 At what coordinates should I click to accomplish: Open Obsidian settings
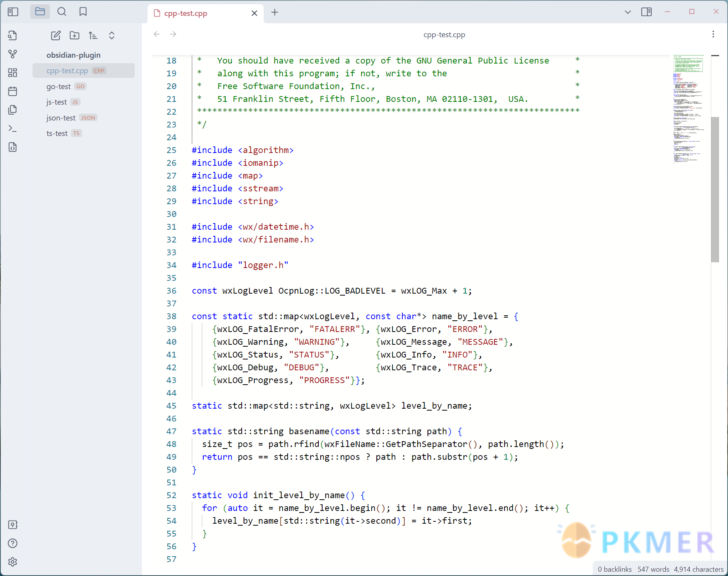(x=13, y=562)
